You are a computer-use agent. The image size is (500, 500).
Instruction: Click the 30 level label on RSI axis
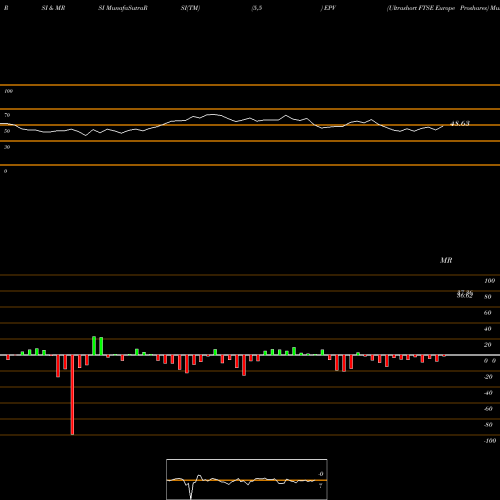[7, 147]
